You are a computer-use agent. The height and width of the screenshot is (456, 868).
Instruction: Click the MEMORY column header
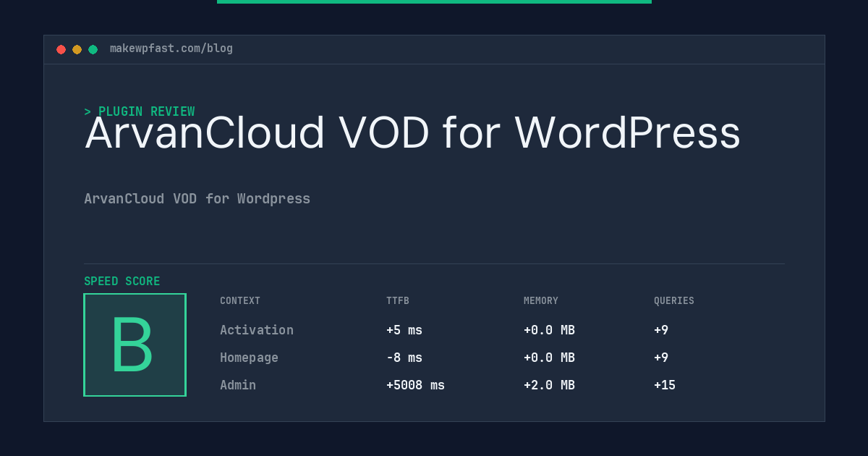click(x=541, y=301)
